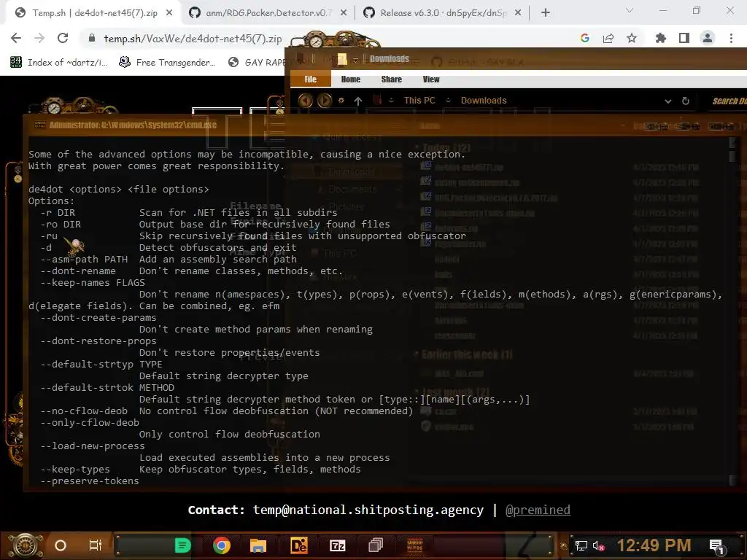Open Chrome extensions puzzle menu
747x560 pixels.
coord(660,38)
